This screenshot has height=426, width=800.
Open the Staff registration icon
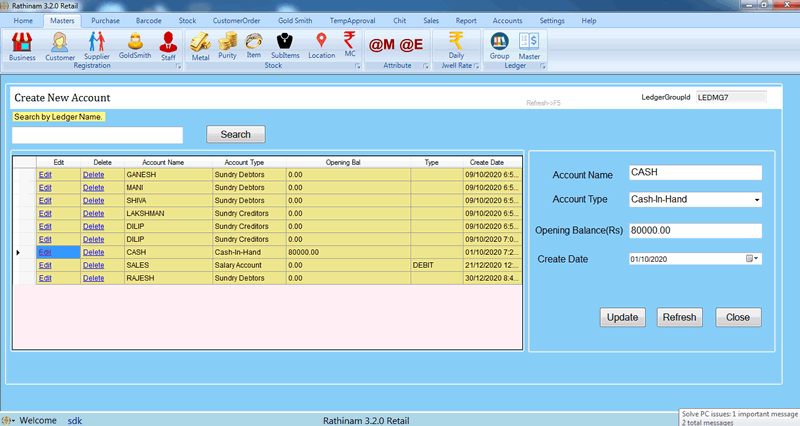(x=168, y=46)
